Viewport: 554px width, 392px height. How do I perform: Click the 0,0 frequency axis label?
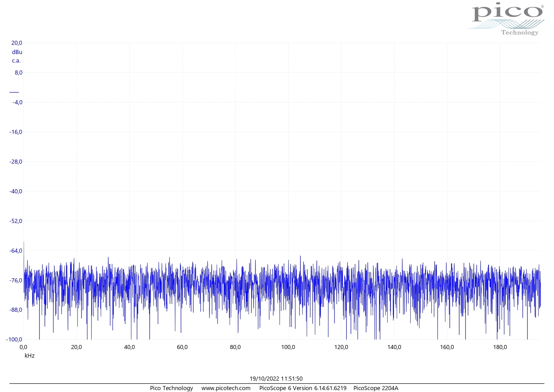[x=23, y=347]
